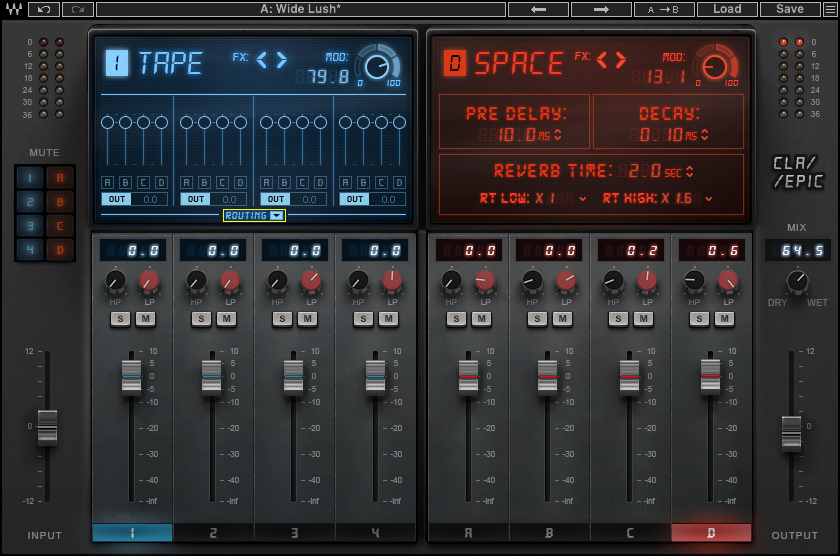Adjust the SPACE MOD knob
The height and width of the screenshot is (556, 840).
(715, 66)
